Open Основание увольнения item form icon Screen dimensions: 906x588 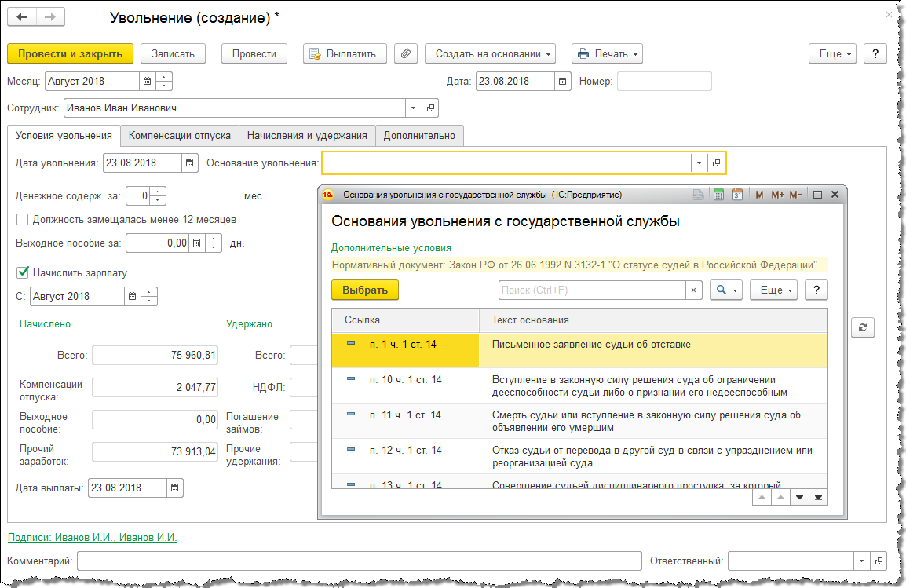point(716,163)
